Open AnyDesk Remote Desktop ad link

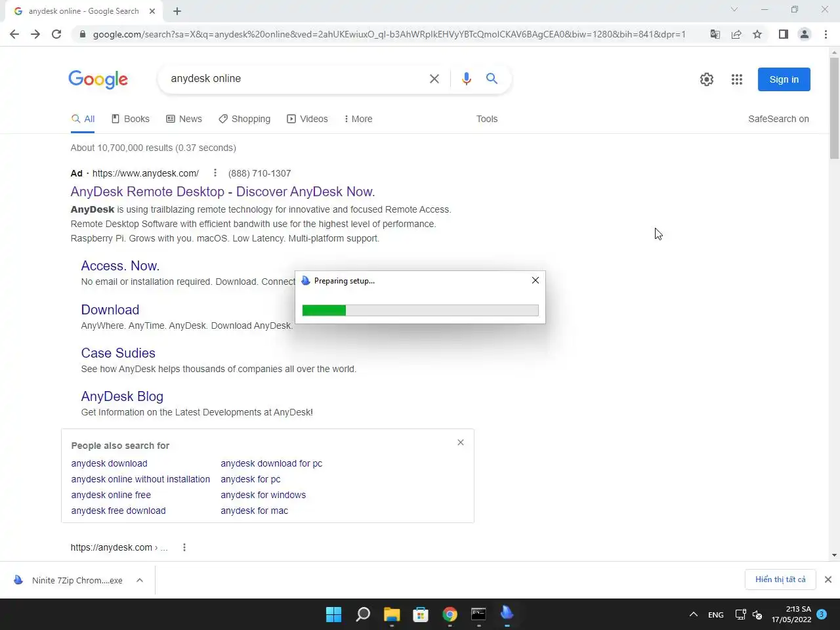[x=222, y=192]
